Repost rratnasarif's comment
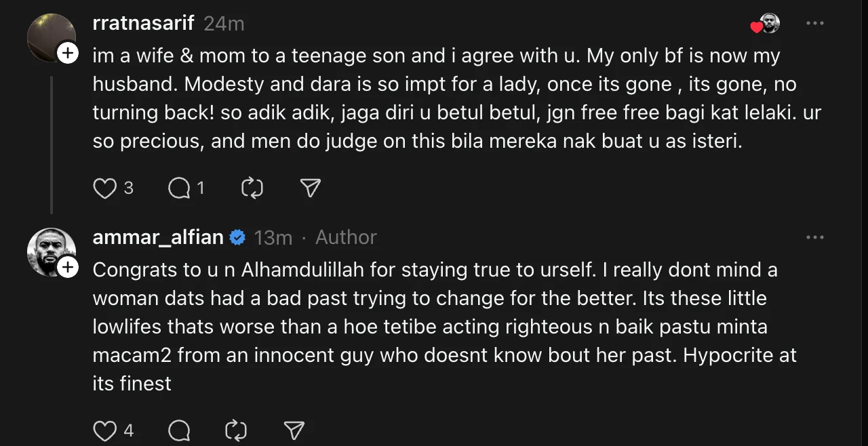868x446 pixels. tap(252, 188)
